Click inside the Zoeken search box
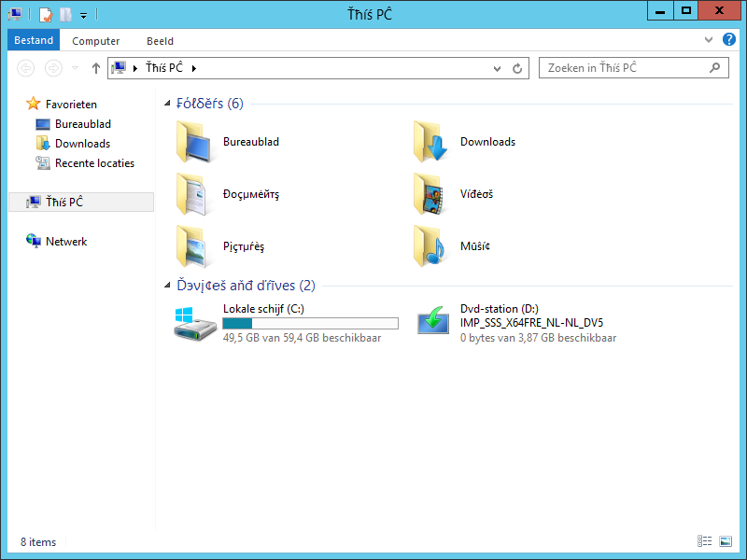The image size is (747, 560). [x=626, y=67]
